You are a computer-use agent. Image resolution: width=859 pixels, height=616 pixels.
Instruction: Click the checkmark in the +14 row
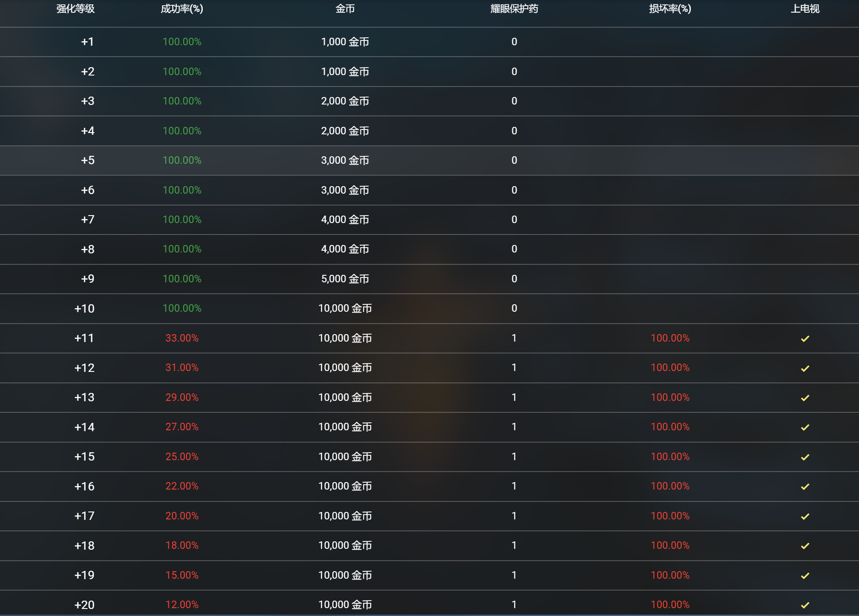(805, 427)
